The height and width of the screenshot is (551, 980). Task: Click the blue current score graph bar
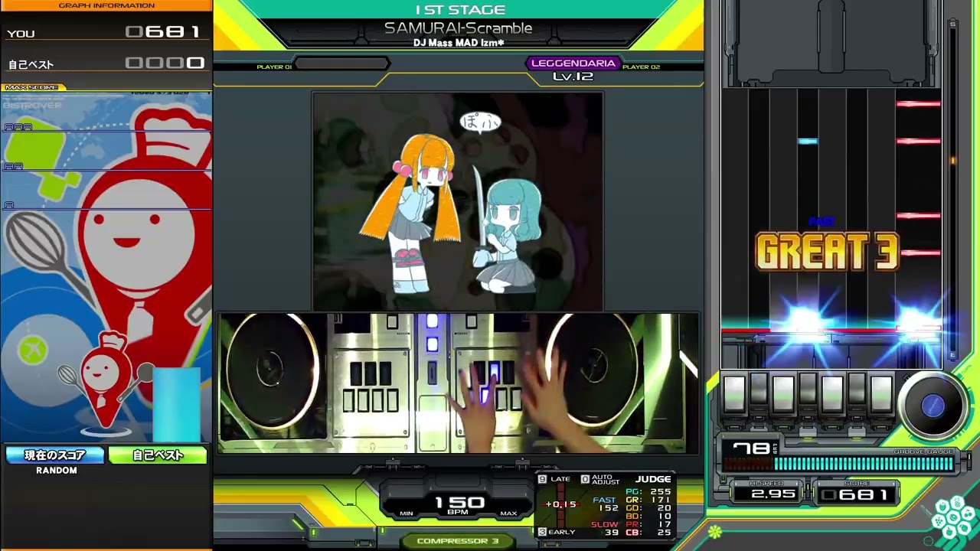(177, 406)
